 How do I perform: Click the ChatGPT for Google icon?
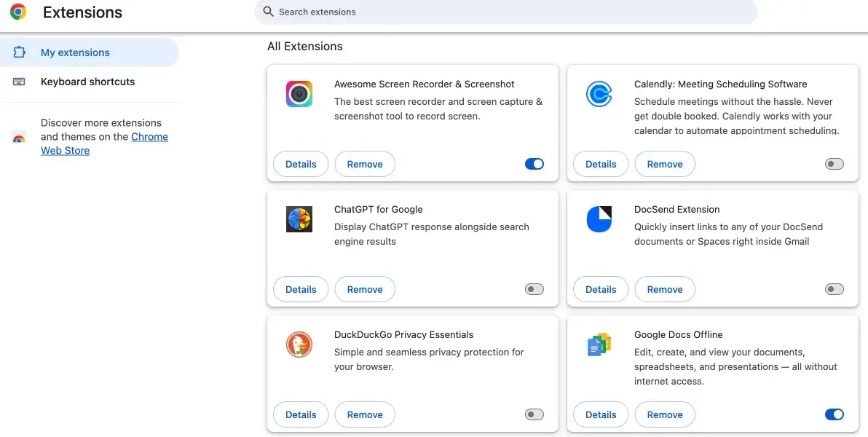299,219
